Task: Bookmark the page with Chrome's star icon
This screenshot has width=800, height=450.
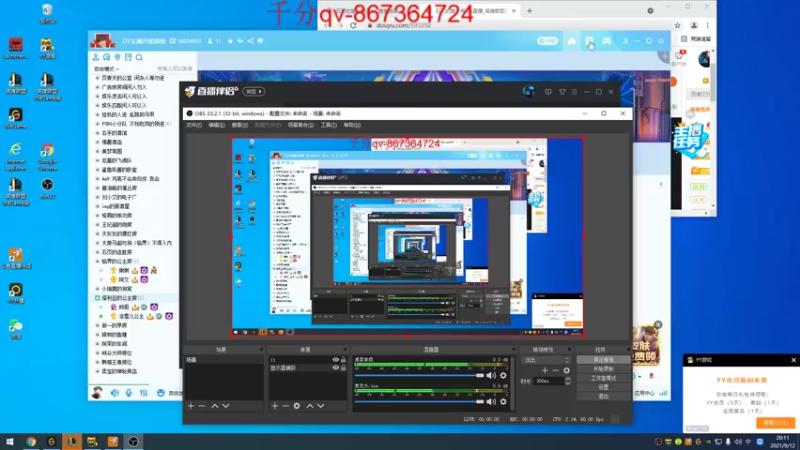Action: point(678,25)
